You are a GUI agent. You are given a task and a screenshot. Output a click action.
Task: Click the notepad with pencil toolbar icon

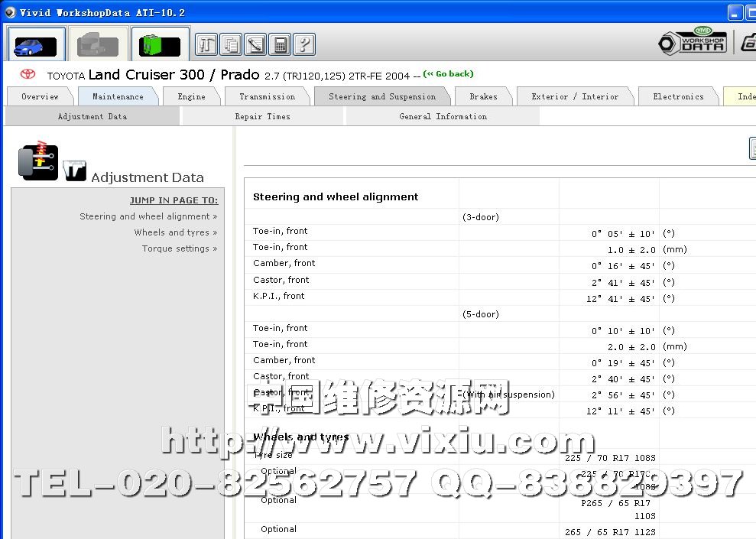pos(255,44)
